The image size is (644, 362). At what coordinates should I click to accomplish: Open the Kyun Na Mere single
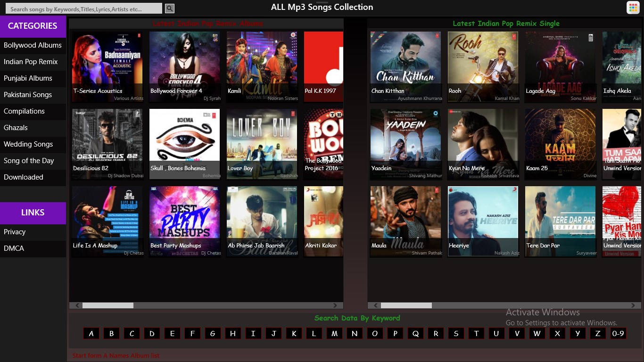coord(483,144)
